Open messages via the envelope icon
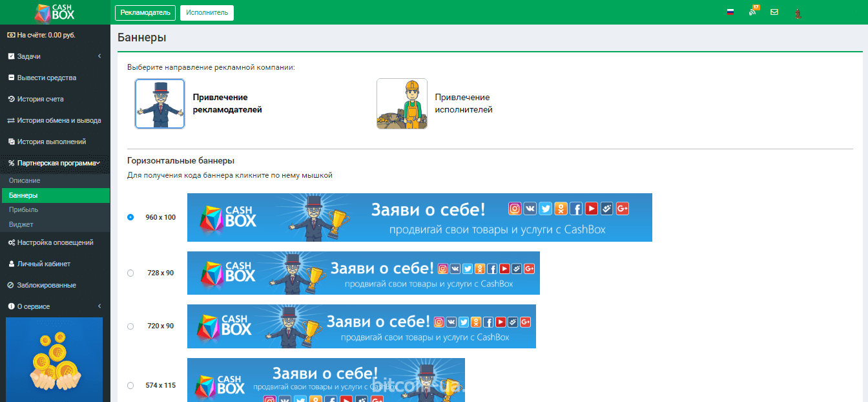The height and width of the screenshot is (402, 868). pos(774,12)
